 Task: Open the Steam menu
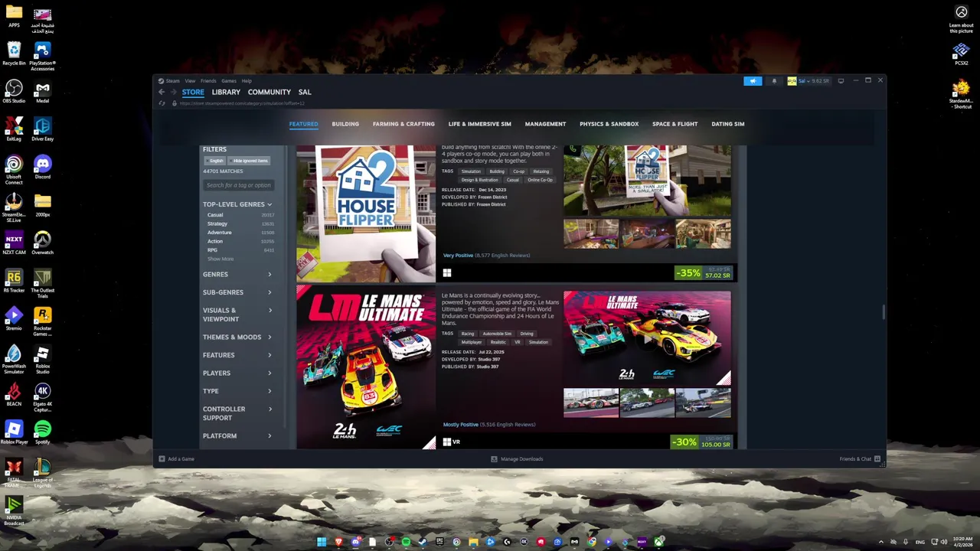point(173,81)
